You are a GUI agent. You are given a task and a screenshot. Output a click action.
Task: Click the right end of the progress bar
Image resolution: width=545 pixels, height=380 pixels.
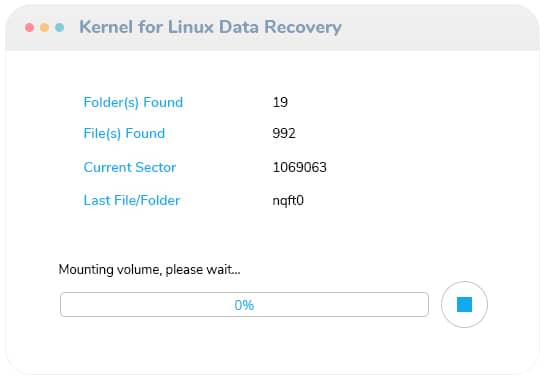pyautogui.click(x=423, y=305)
